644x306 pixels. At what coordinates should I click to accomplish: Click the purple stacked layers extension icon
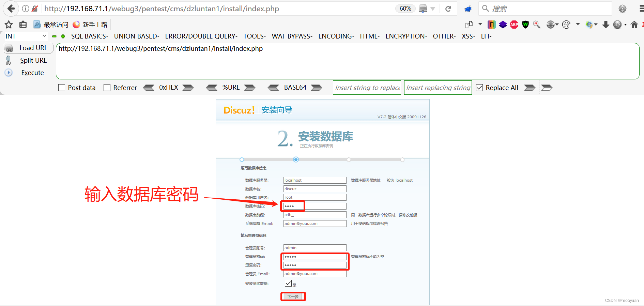pyautogui.click(x=503, y=25)
